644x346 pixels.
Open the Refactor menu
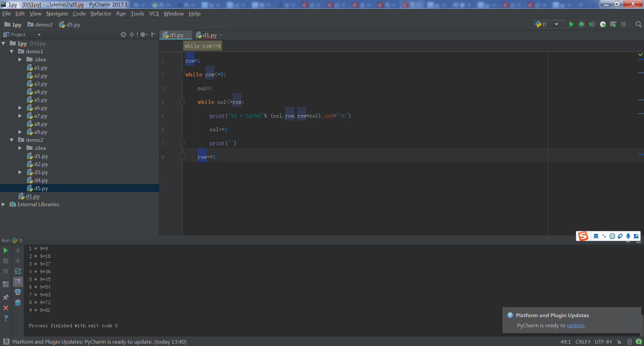pyautogui.click(x=101, y=13)
